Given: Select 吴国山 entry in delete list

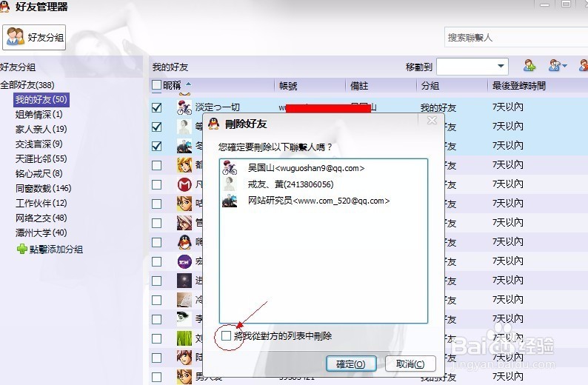Looking at the screenshot, I should tap(323, 168).
